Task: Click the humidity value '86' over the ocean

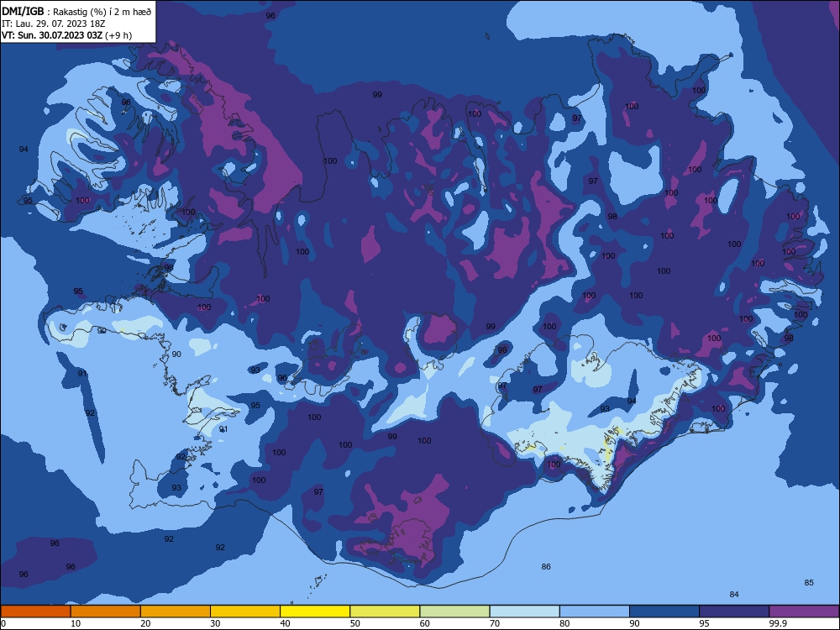Action: click(546, 566)
